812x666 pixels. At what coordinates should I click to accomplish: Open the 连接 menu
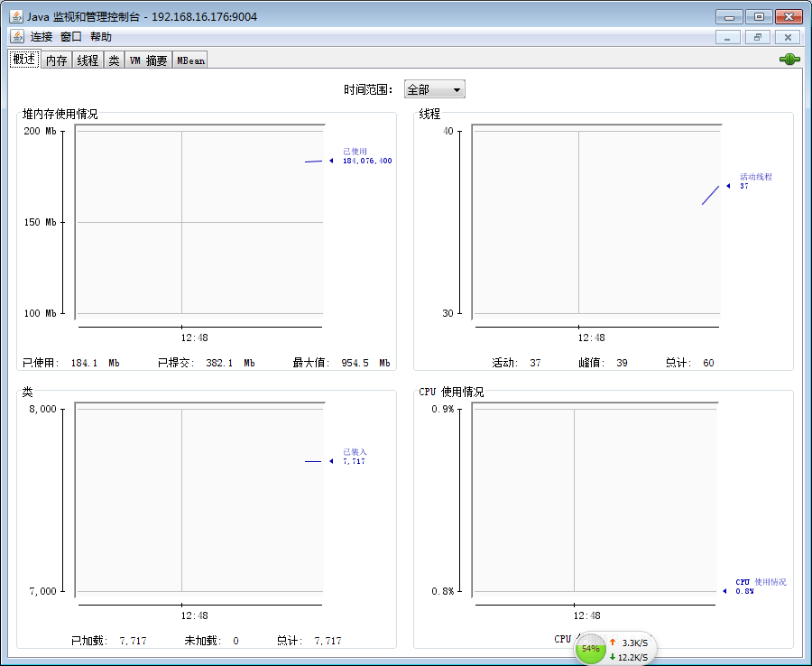(x=42, y=37)
